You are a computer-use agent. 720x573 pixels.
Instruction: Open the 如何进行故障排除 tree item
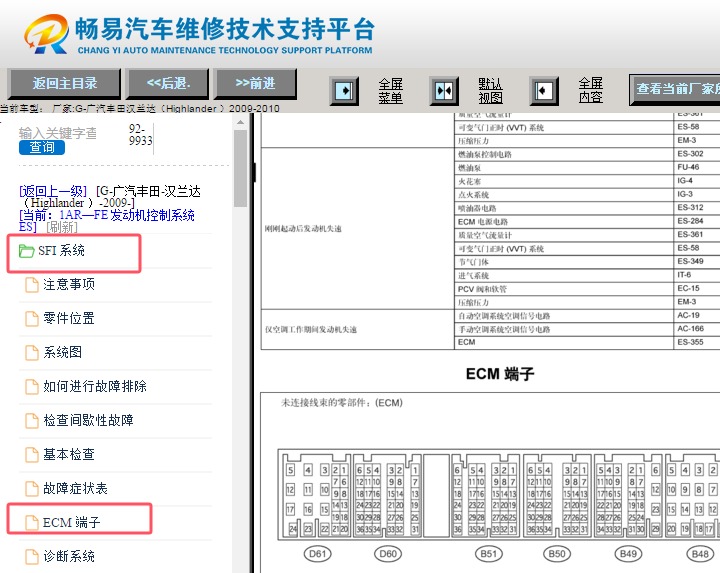tap(95, 387)
